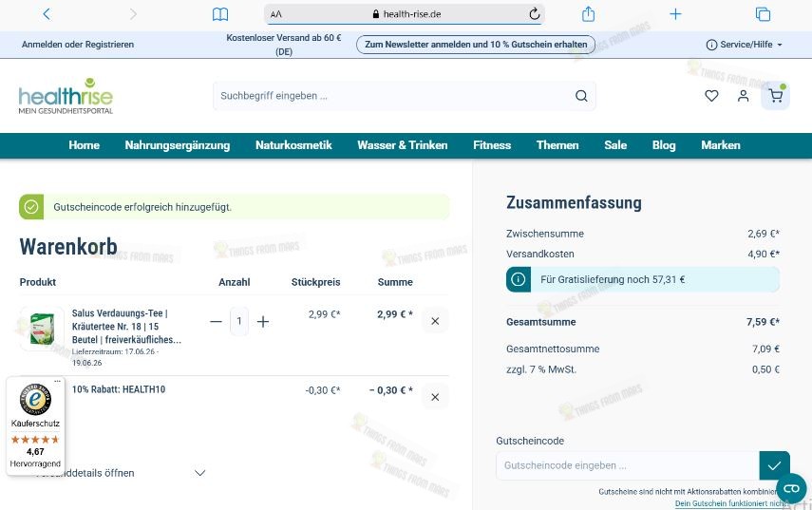Open a new tab with plus icon
Screen dimensions: 812x510
click(x=675, y=14)
